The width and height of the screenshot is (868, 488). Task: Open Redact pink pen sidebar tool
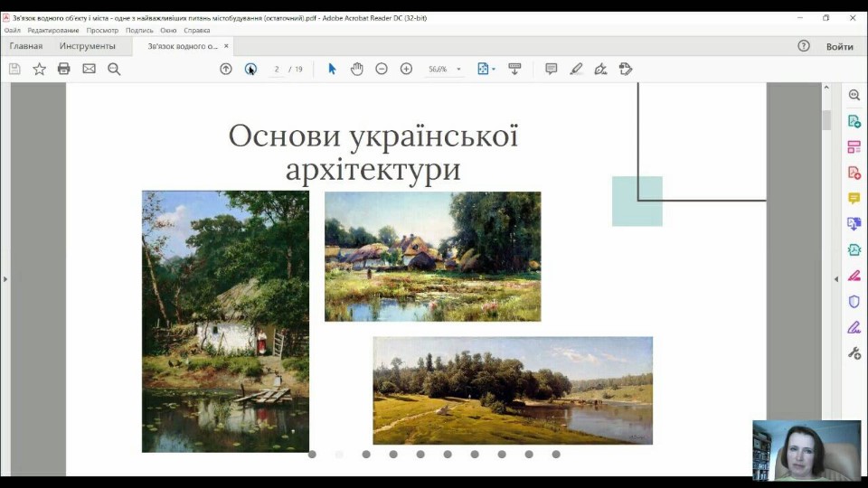(x=854, y=276)
